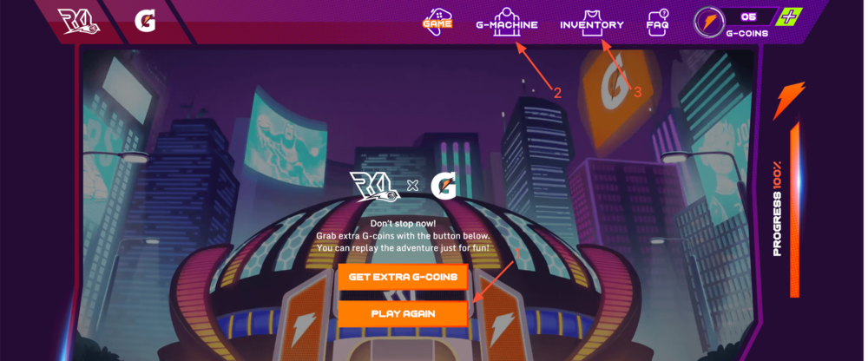Open the FAQ phone icon
Screen dimensions: 868x361
[658, 23]
